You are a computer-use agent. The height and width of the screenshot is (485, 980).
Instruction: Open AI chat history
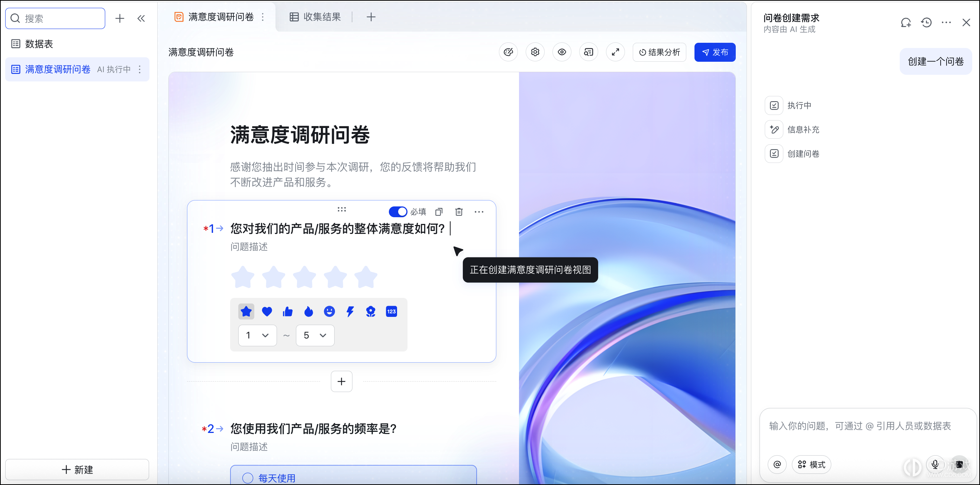(926, 23)
